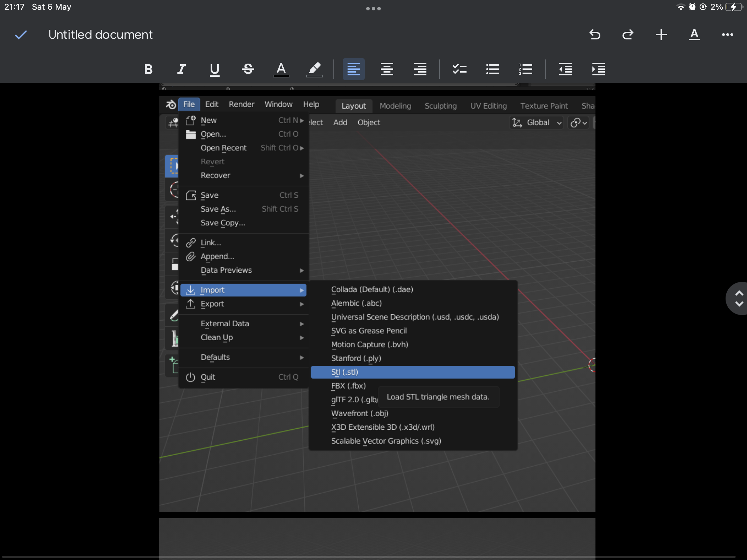Open the pivot point dropdown
747x560 pixels.
579,123
